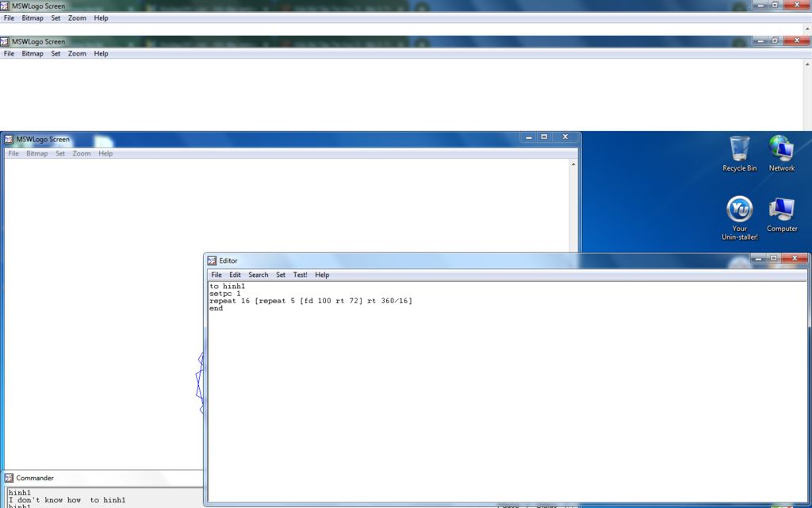This screenshot has width=812, height=508.
Task: Open Help menu in the Editor window
Action: [322, 275]
